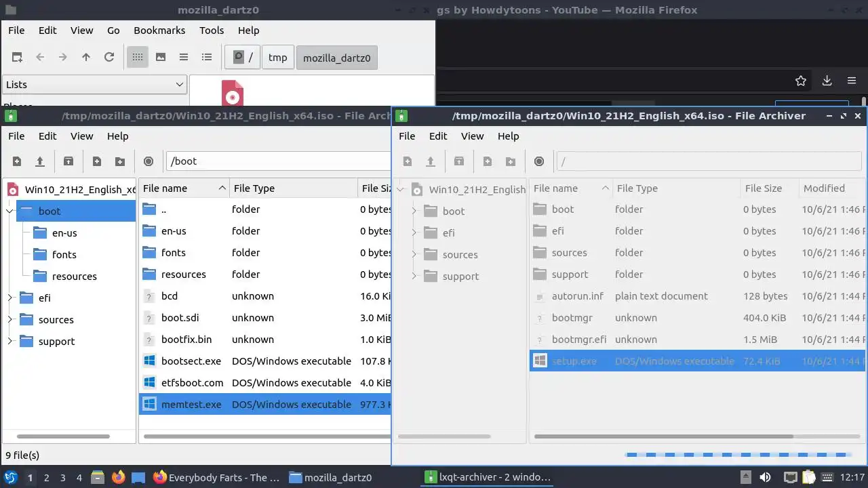Go back in mozilla_dartz0 file manager

(40, 57)
